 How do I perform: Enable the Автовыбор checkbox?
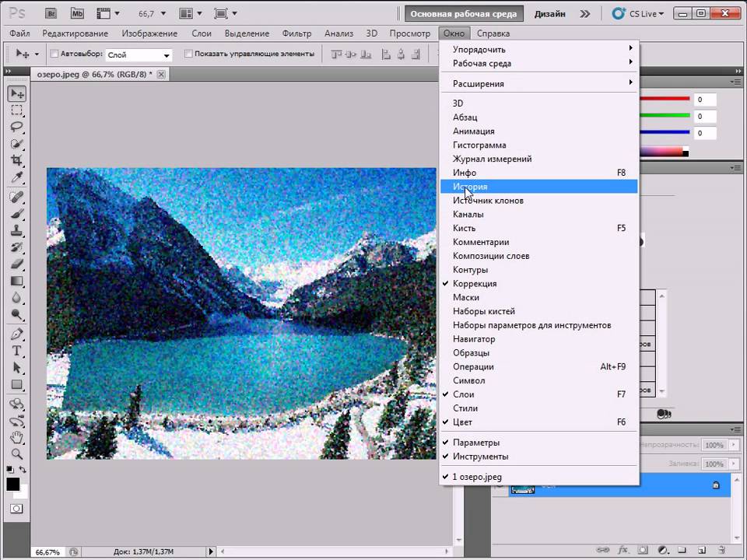(54, 54)
